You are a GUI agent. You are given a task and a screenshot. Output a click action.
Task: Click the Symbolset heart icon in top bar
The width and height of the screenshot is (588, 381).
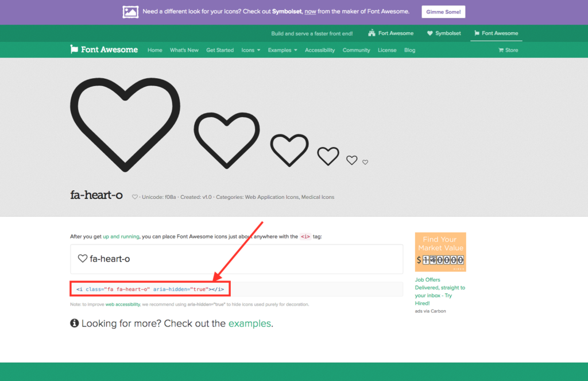pos(430,33)
